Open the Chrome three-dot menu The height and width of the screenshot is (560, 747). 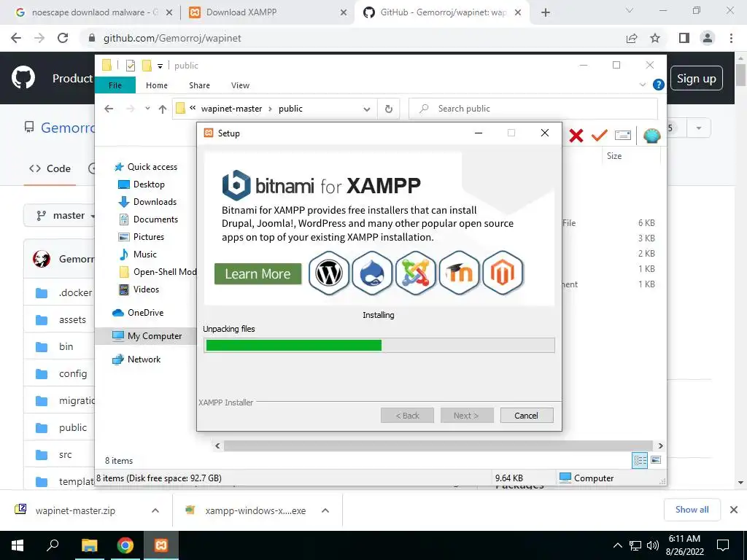click(731, 38)
